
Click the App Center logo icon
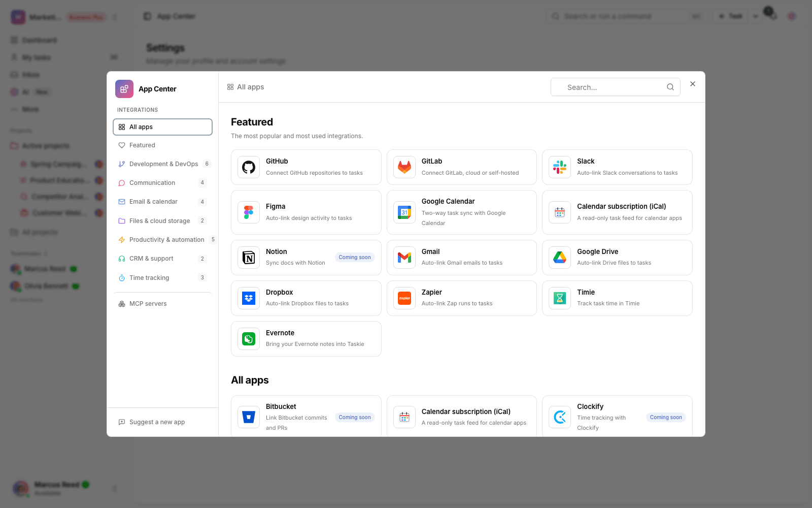[124, 89]
